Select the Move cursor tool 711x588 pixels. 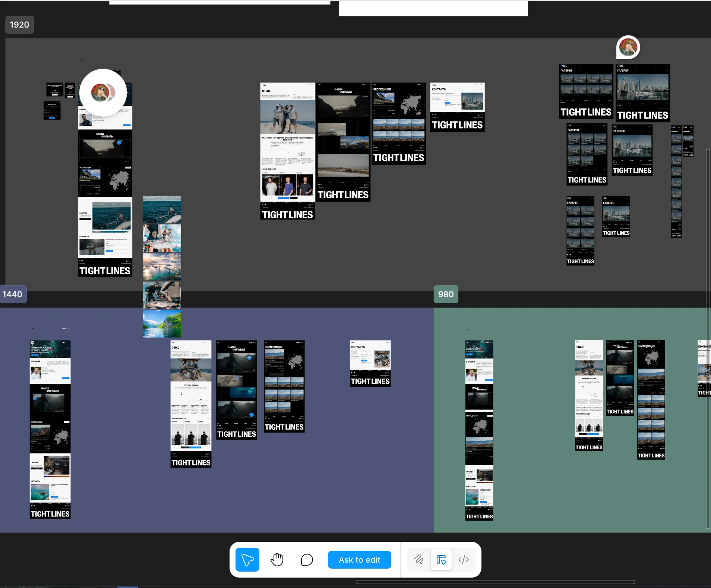[x=247, y=560]
